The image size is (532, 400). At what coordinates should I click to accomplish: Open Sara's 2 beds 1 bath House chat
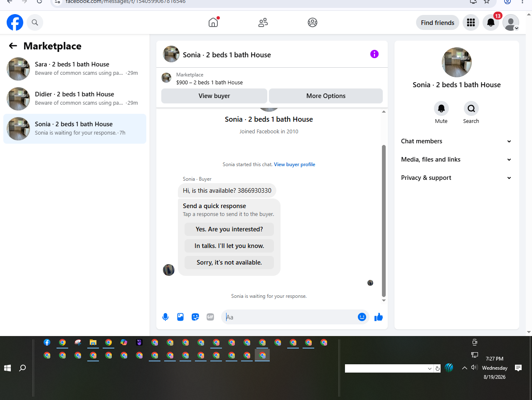[75, 69]
